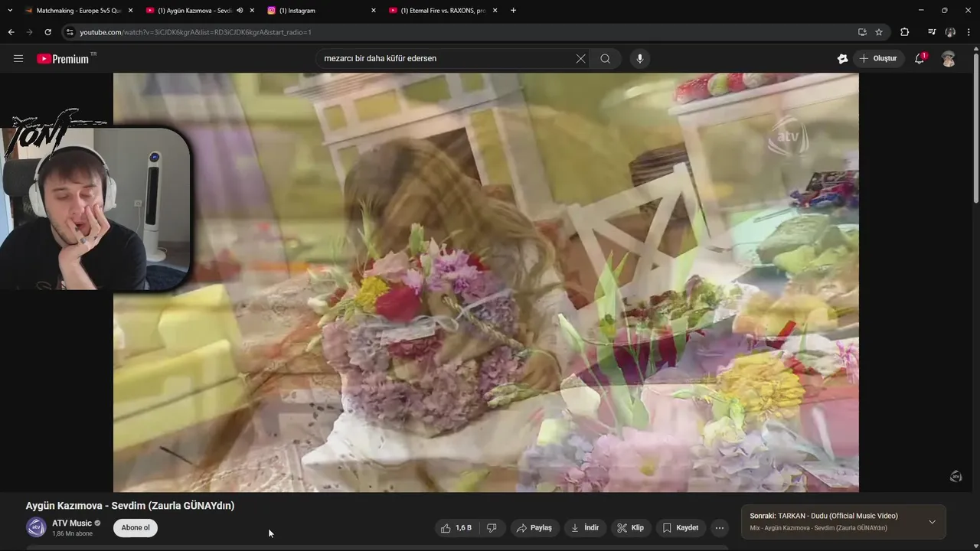Go forward in browser history
Image resolution: width=980 pixels, height=551 pixels.
pyautogui.click(x=29, y=32)
